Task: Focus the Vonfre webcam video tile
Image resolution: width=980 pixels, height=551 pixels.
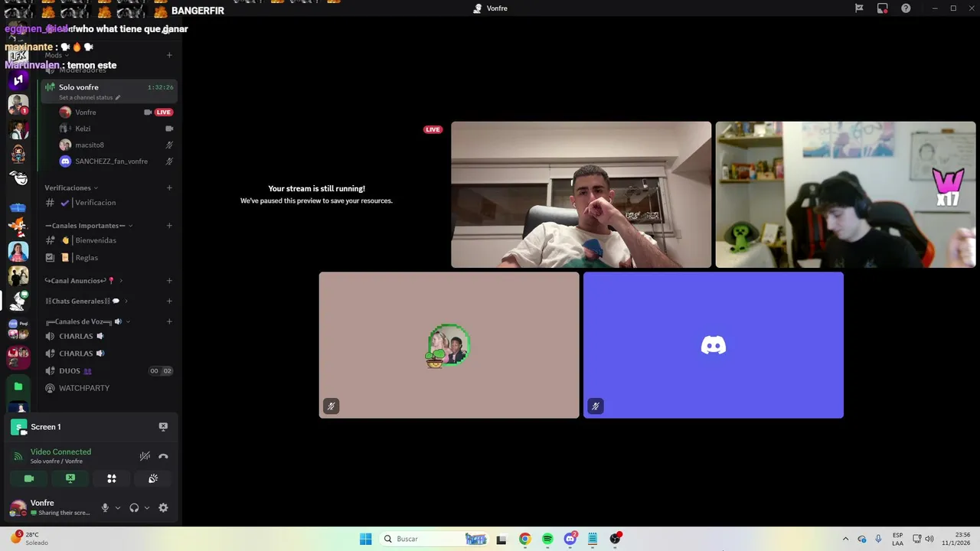Action: coord(581,194)
